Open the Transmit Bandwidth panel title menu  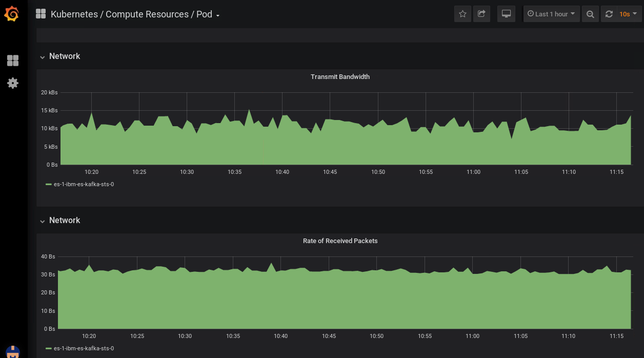click(x=340, y=76)
